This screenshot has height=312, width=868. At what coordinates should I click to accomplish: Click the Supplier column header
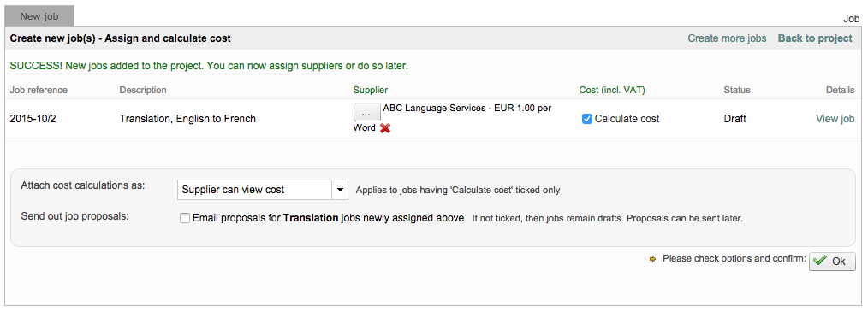[x=371, y=90]
